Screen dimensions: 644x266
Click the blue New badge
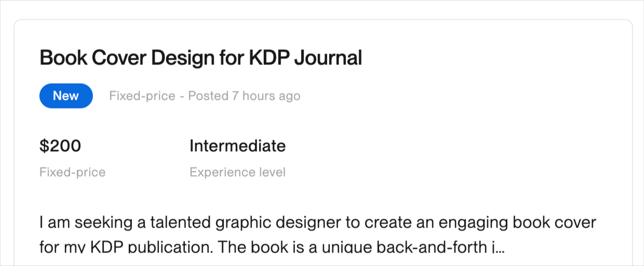[66, 96]
